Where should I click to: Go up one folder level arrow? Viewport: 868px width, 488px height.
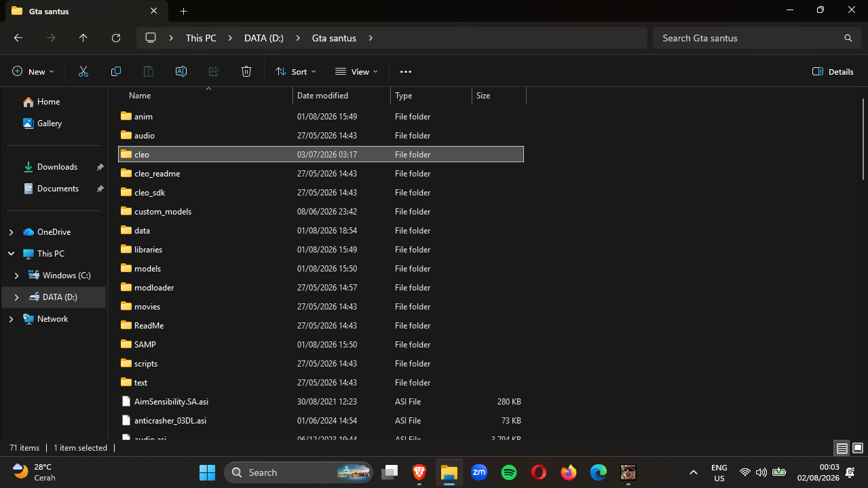point(83,38)
